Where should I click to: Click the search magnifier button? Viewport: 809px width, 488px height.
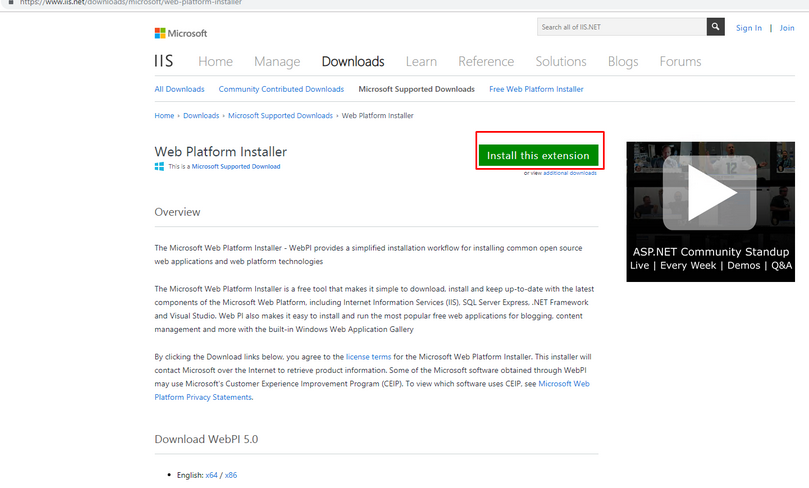pyautogui.click(x=715, y=27)
